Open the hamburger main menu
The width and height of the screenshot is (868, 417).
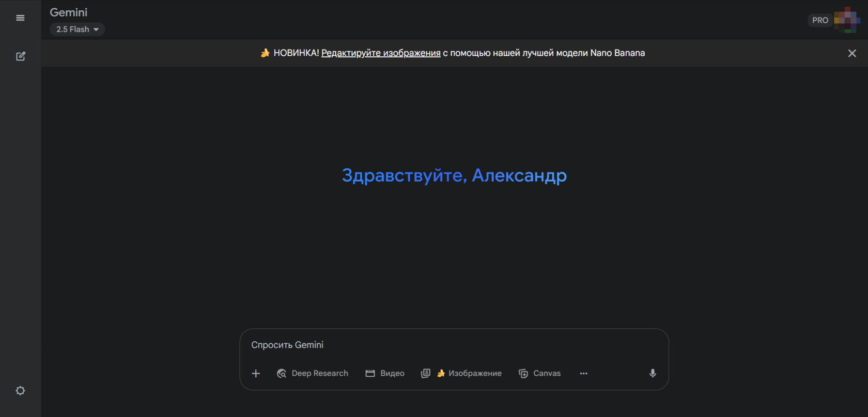tap(20, 18)
